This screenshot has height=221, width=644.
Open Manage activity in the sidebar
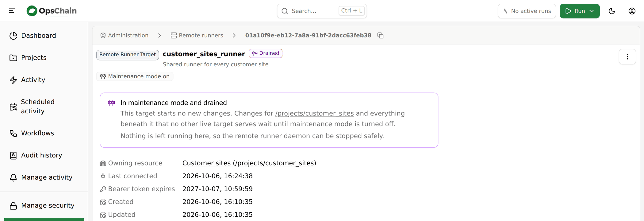click(x=44, y=177)
